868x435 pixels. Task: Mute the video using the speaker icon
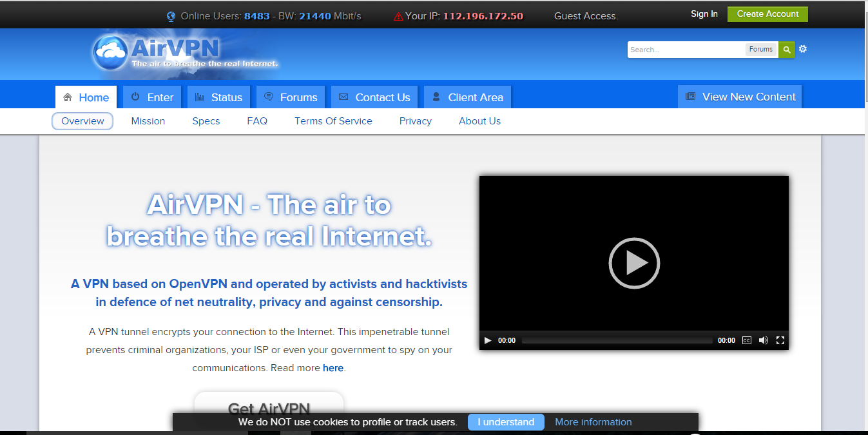click(x=764, y=340)
